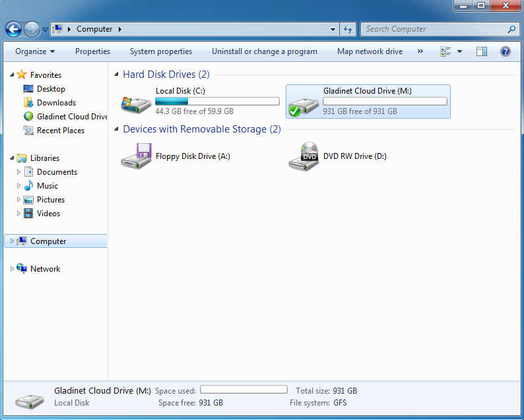Expand the address bar history dropdown
Viewport: 524px width, 420px height.
pos(333,30)
